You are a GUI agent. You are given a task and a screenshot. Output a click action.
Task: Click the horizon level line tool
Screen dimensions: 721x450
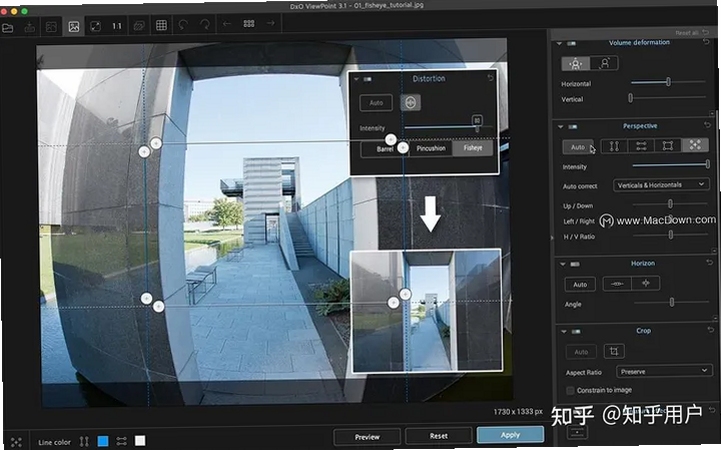click(x=617, y=284)
